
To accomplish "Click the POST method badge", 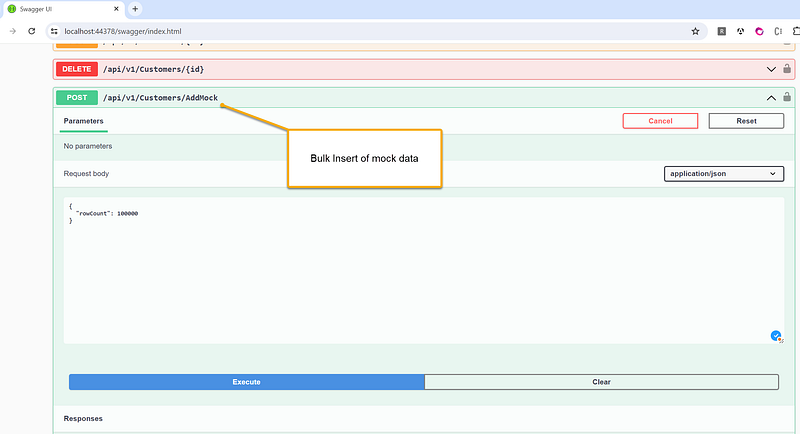I will tap(77, 97).
